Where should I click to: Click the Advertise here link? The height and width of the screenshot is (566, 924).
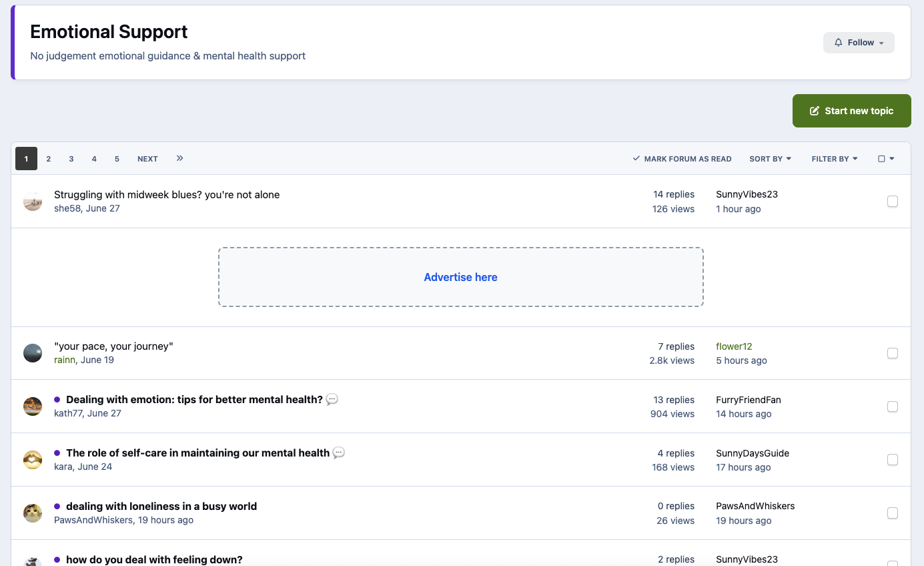tap(460, 278)
